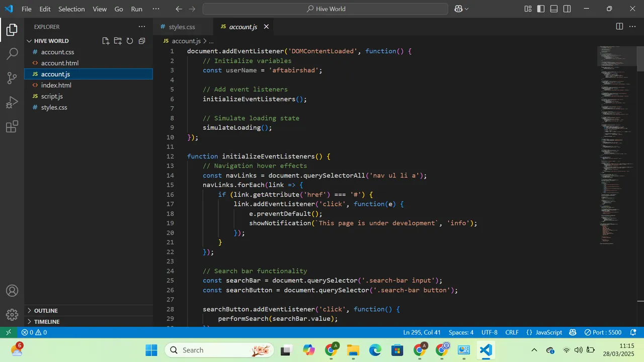Viewport: 644px width, 362px height.
Task: Open Microsoft Edge from taskbar
Action: coord(375,350)
